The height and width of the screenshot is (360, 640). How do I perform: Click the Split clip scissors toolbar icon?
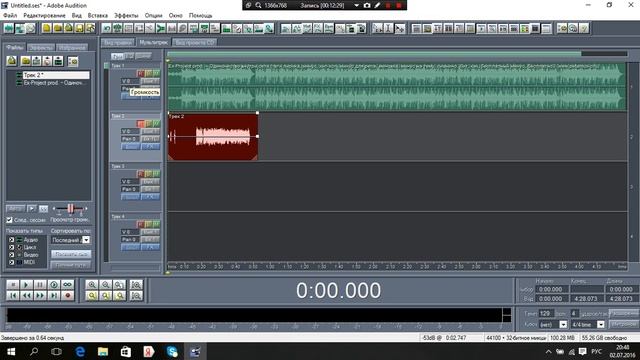point(150,28)
